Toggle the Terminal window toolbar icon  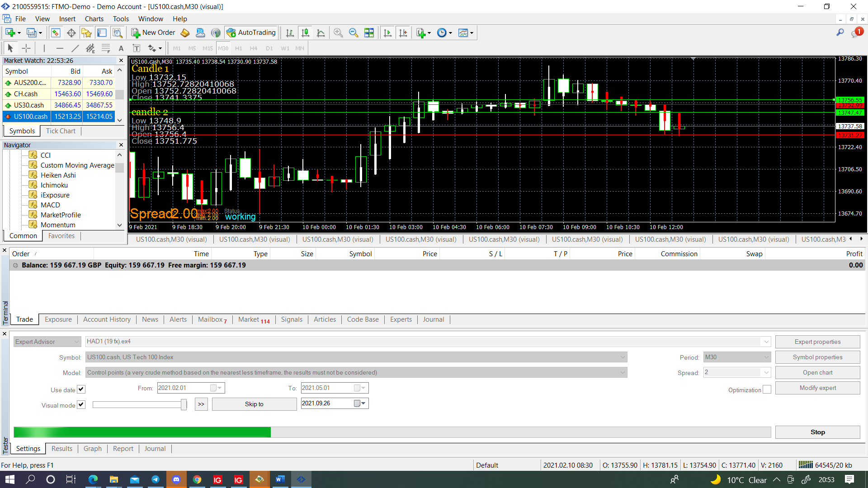pyautogui.click(x=102, y=33)
